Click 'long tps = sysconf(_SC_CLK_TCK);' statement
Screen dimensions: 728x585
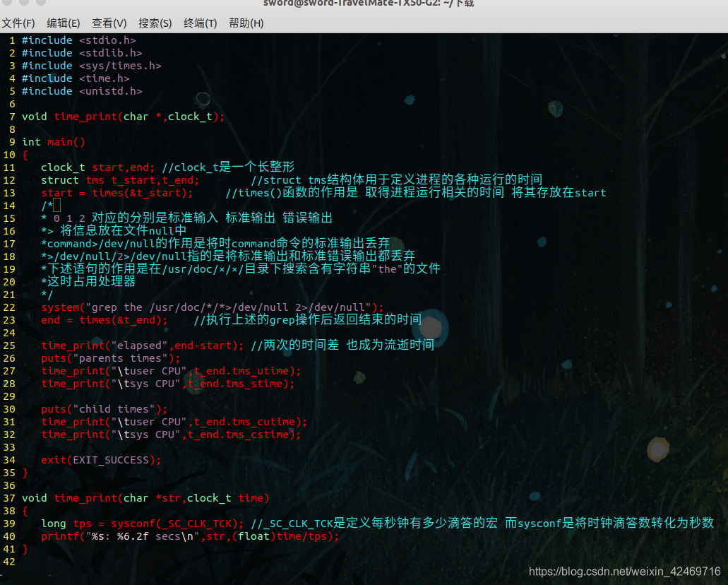coord(143,524)
